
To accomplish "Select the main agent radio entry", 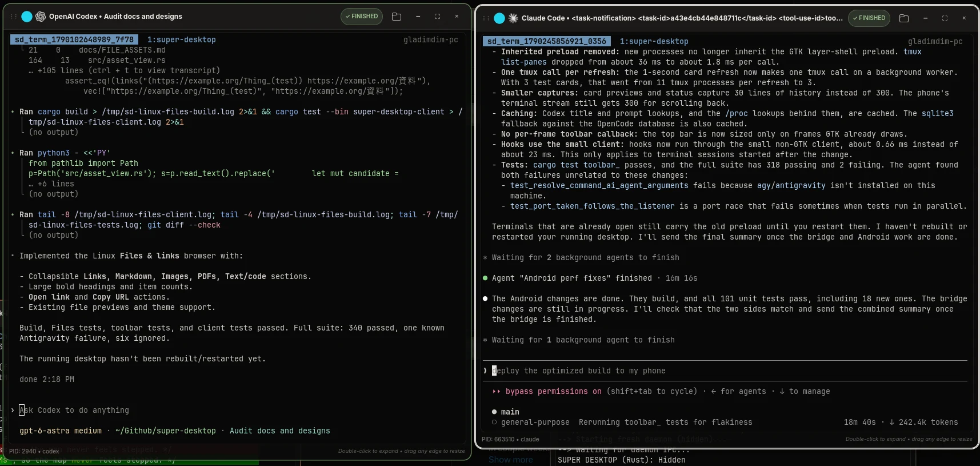I will point(506,412).
